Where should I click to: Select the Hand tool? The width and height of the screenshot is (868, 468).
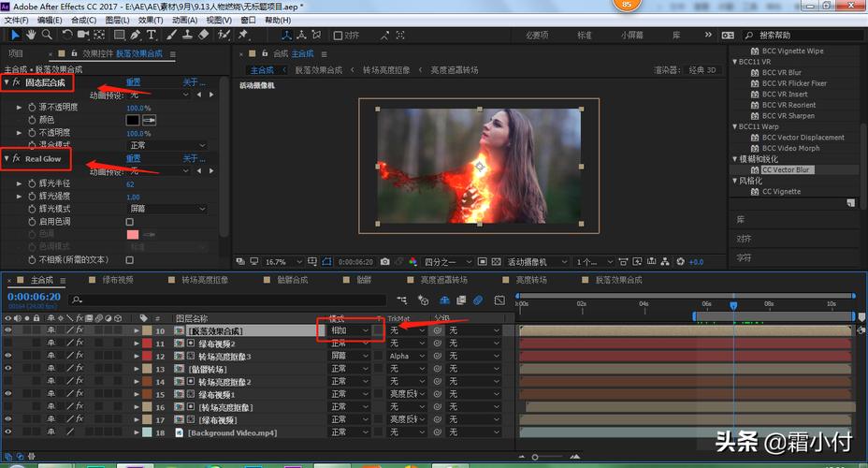[x=31, y=35]
